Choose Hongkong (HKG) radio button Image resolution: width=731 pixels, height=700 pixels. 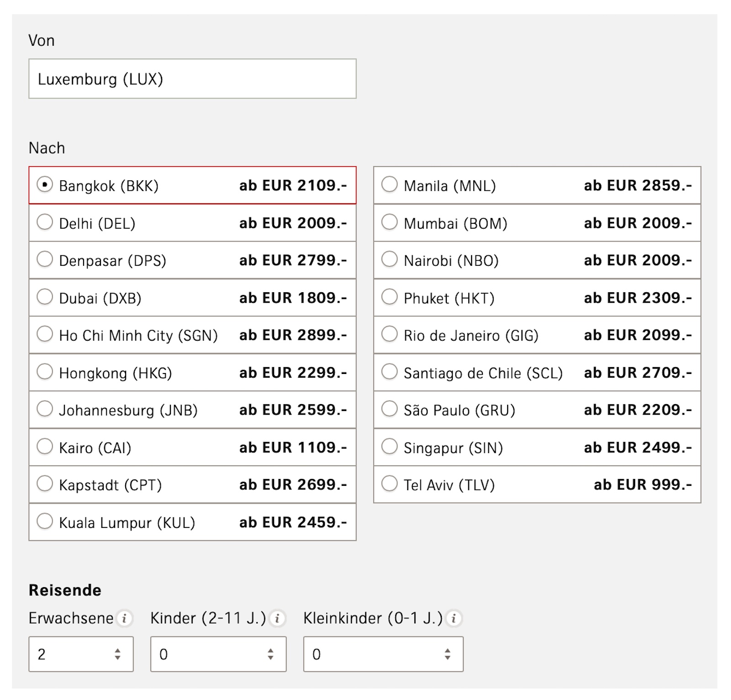(x=45, y=372)
